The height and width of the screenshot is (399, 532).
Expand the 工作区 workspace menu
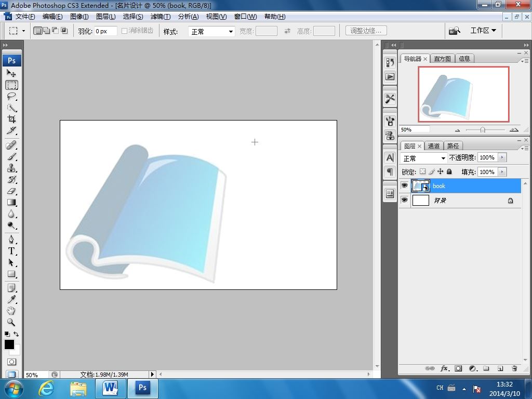pyautogui.click(x=483, y=31)
